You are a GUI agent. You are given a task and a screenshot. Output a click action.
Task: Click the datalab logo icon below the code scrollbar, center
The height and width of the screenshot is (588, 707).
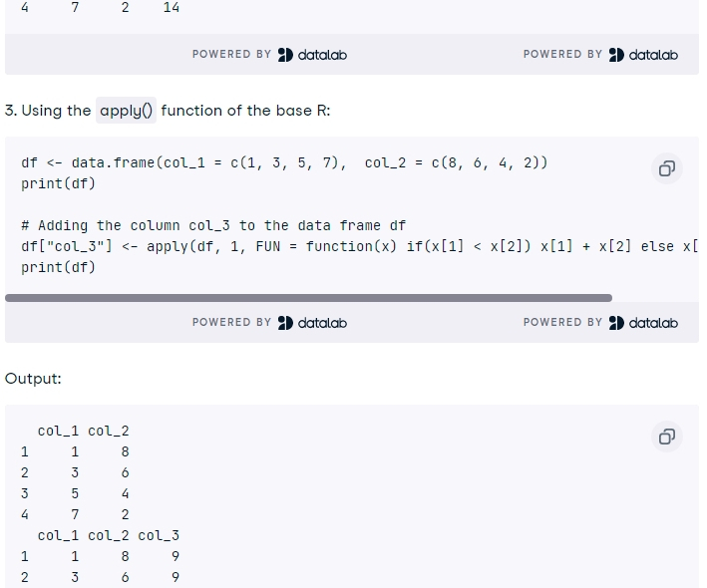[285, 323]
